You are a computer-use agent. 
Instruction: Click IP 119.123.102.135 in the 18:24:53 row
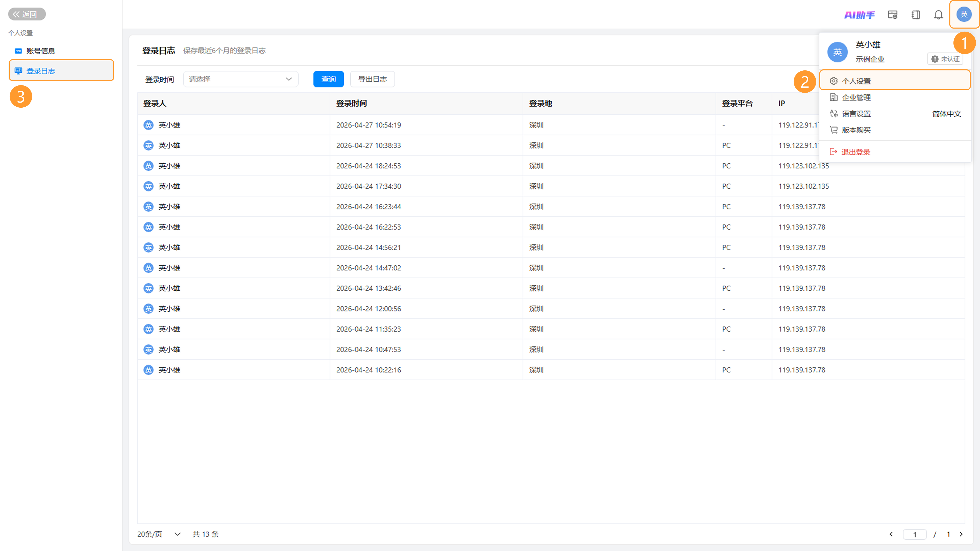(x=803, y=166)
